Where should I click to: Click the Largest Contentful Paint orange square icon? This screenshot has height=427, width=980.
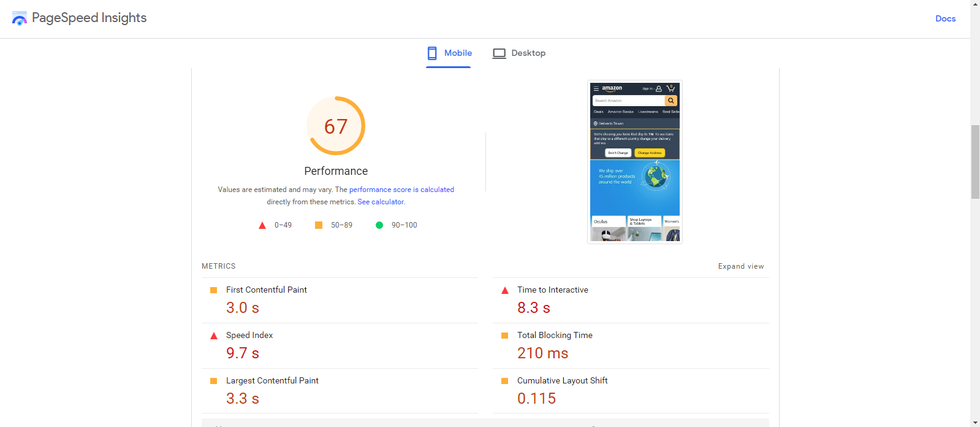213,381
